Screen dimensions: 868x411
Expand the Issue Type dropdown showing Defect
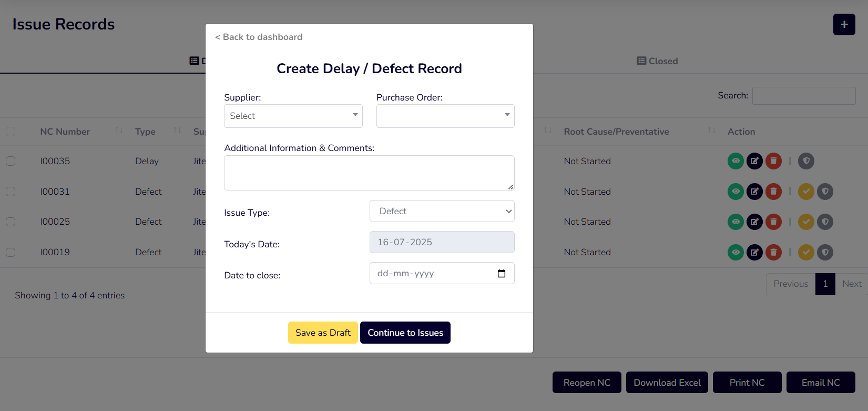(x=442, y=211)
